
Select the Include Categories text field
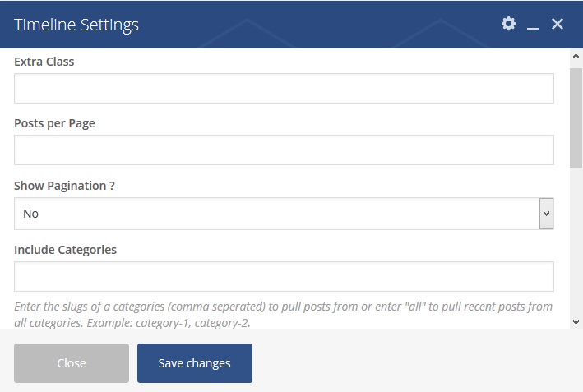tap(284, 277)
